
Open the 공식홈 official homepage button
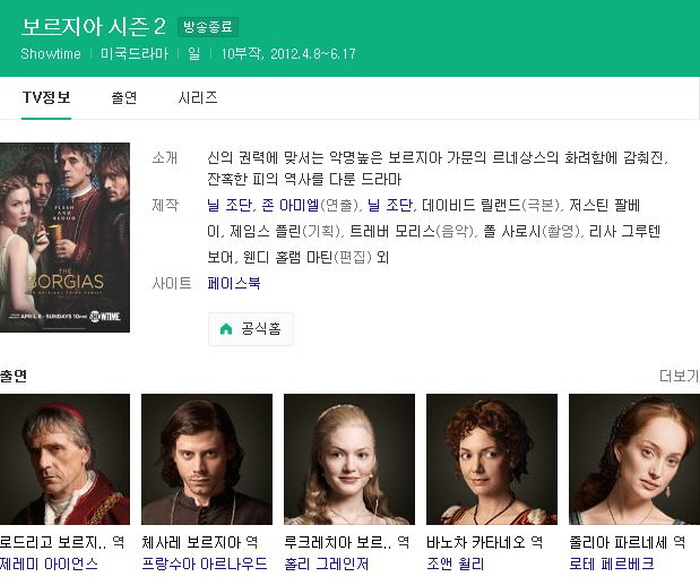click(250, 329)
